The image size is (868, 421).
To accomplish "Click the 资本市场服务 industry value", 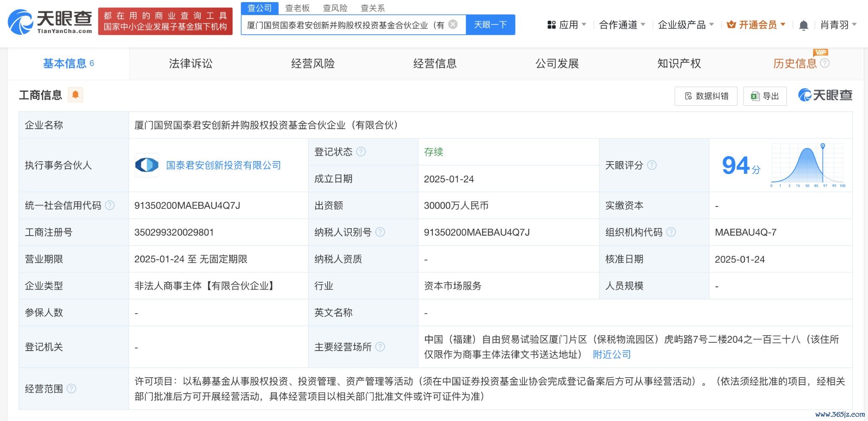I will [452, 286].
